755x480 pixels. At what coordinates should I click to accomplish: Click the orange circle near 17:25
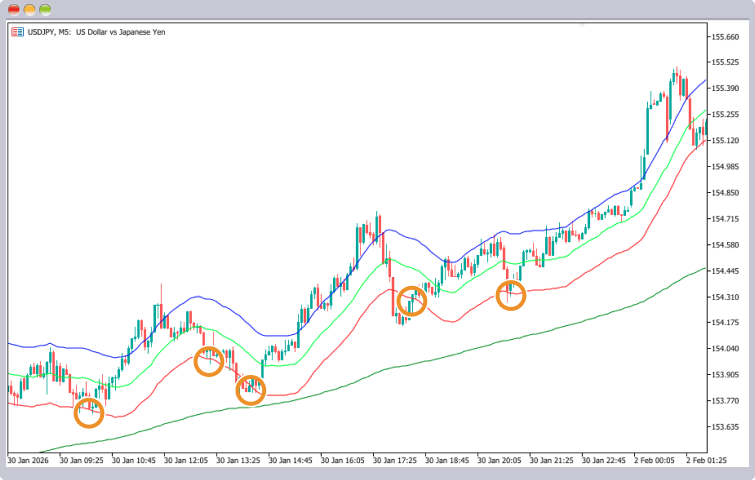[x=412, y=301]
